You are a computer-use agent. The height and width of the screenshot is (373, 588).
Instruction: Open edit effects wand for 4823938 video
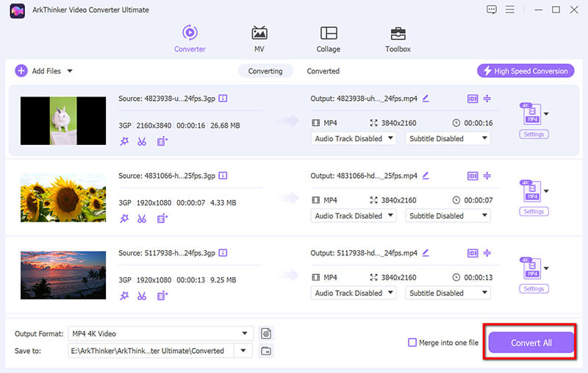tap(124, 141)
